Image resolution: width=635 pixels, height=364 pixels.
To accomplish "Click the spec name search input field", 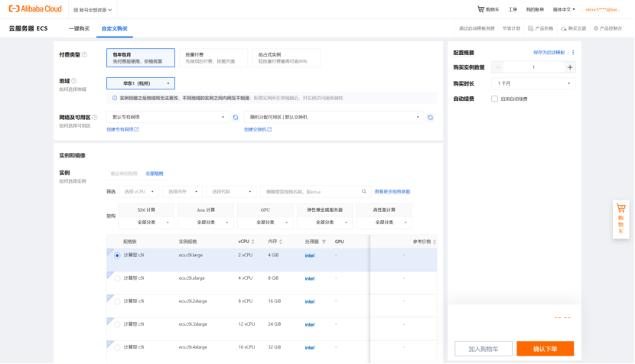I will click(x=310, y=191).
